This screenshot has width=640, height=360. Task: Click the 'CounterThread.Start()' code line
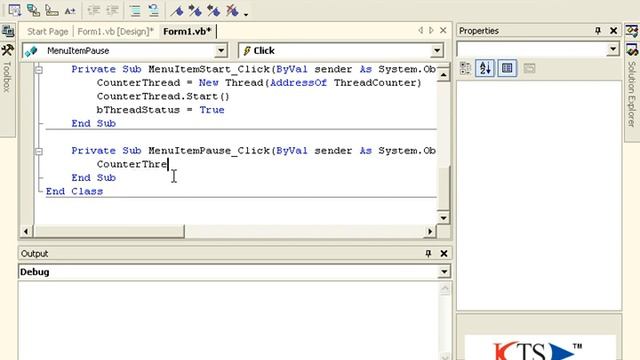click(163, 96)
